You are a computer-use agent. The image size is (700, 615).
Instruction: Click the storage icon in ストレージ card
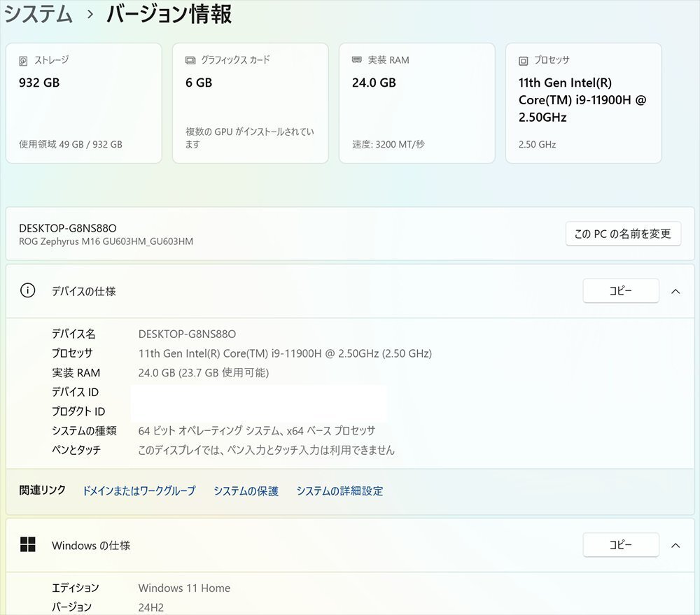click(x=24, y=61)
